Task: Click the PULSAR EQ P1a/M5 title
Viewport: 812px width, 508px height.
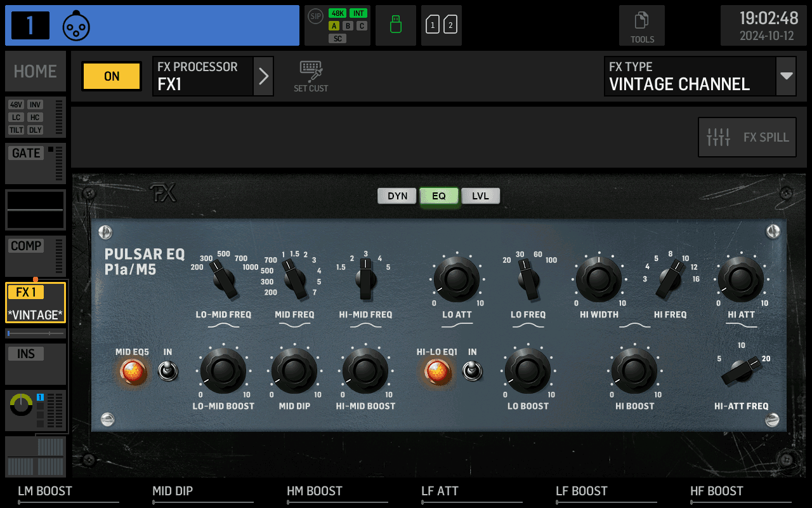Action: pos(145,262)
